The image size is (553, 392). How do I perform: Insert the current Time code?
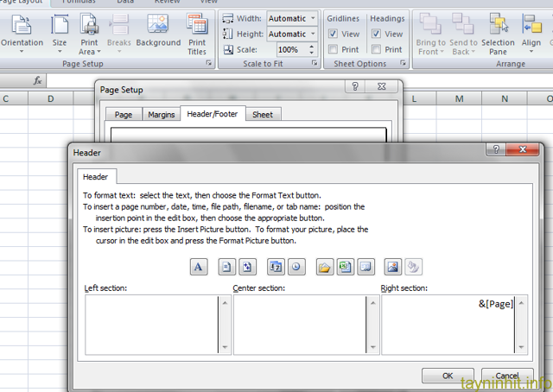point(295,267)
